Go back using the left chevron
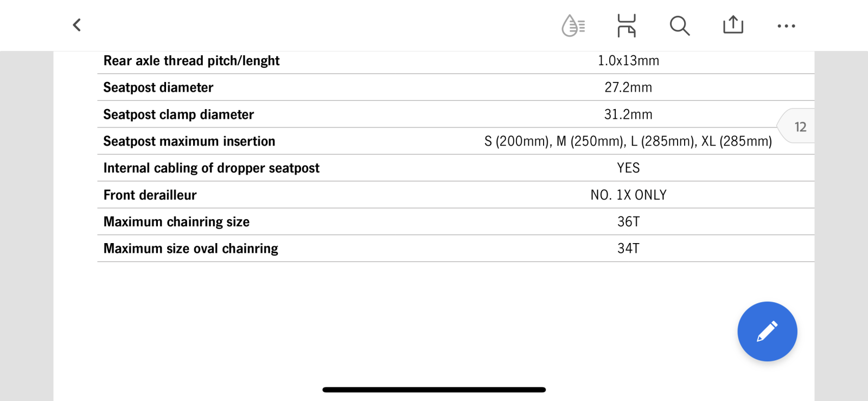 77,25
